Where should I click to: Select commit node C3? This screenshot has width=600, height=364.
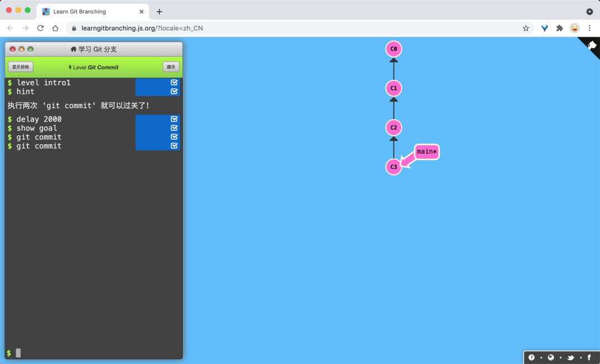(394, 166)
